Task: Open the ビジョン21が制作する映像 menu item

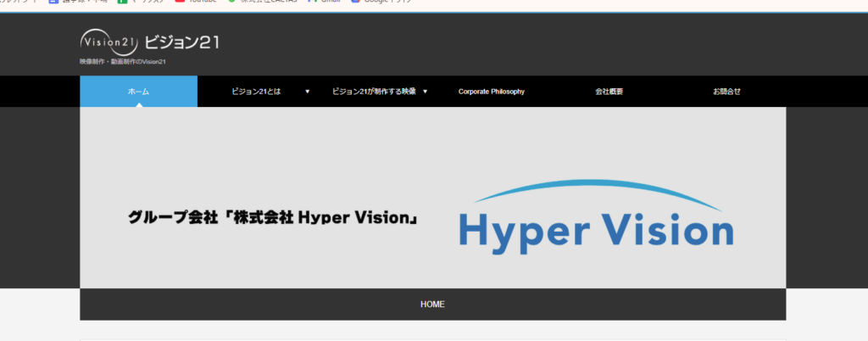Action: click(x=374, y=91)
